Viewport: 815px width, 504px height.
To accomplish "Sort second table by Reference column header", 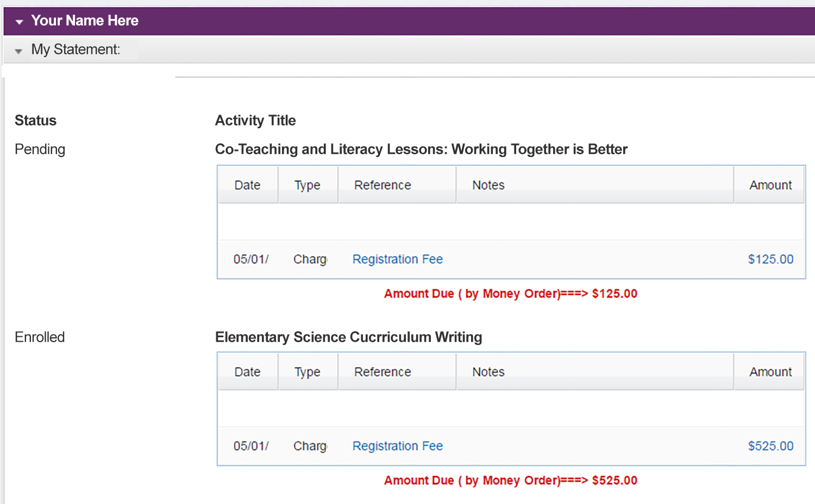I will point(397,372).
